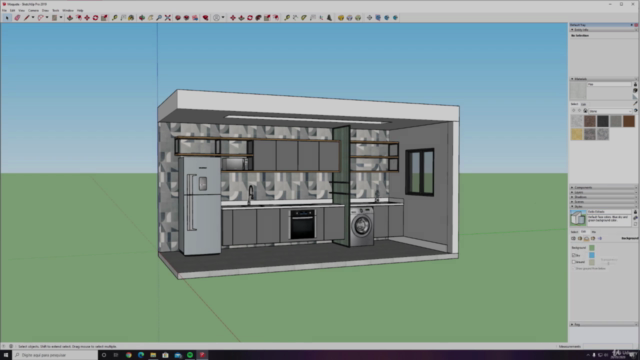Click the sample paint eyedropper icon
Image resolution: width=640 pixels, height=360 pixels.
click(x=635, y=104)
